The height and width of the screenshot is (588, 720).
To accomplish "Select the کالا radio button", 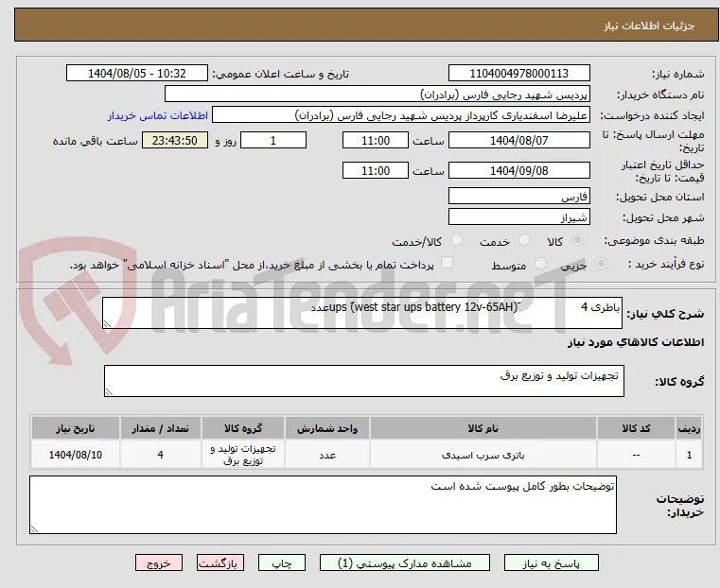I will point(578,240).
